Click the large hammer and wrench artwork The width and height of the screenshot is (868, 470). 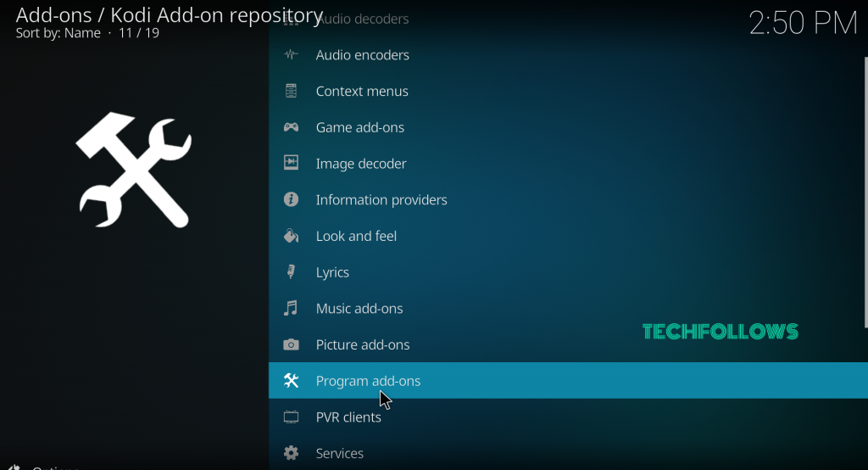(134, 170)
